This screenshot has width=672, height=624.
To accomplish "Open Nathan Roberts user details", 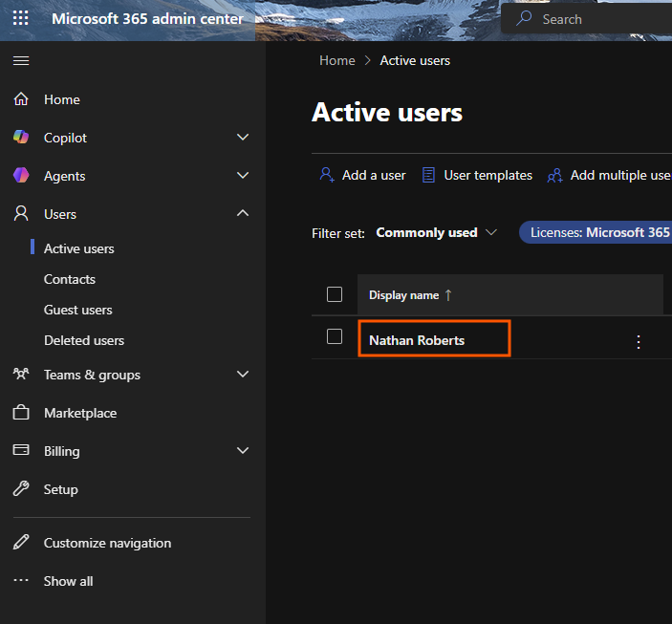I will (x=417, y=340).
